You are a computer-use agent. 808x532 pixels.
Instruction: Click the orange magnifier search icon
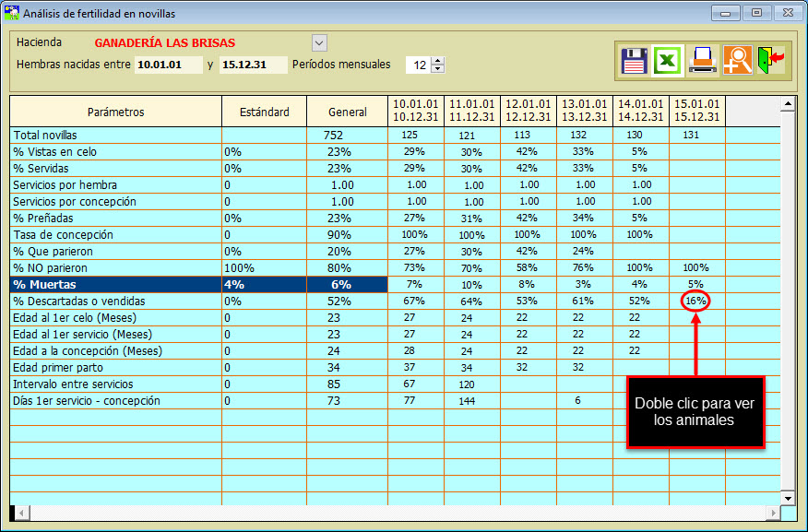pos(737,60)
